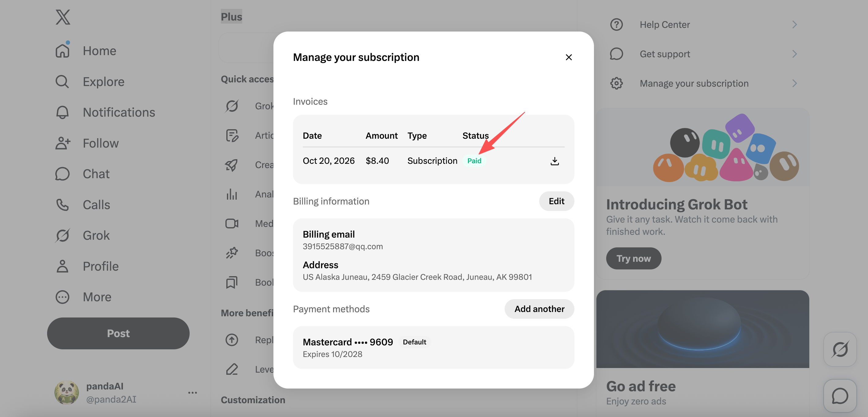
Task: Add another payment method
Action: (x=539, y=309)
